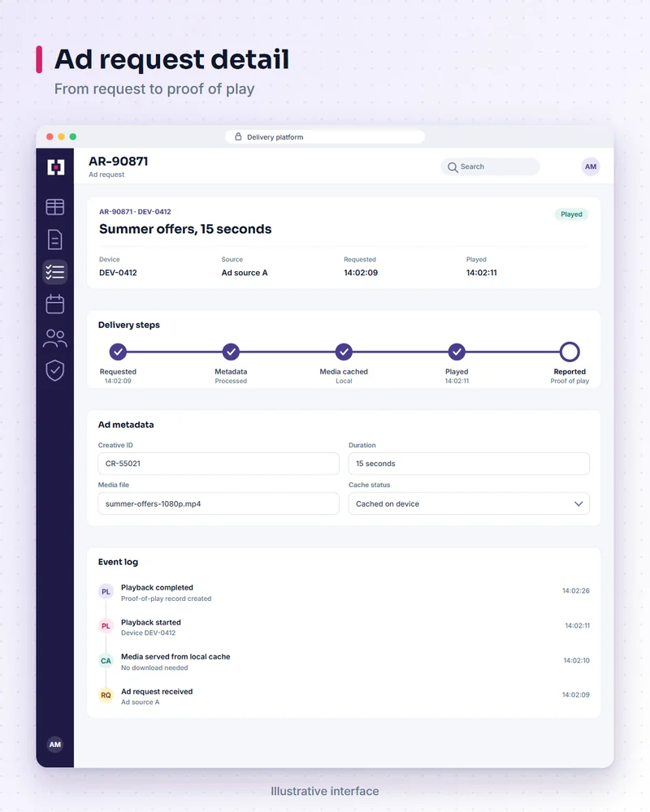
Task: Click the RQ badge in event log
Action: (x=106, y=695)
